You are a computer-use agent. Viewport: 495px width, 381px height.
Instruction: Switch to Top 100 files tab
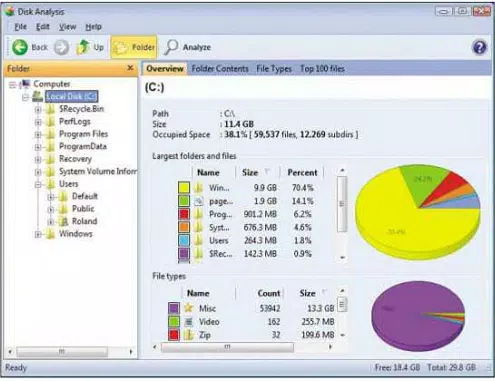pyautogui.click(x=322, y=69)
